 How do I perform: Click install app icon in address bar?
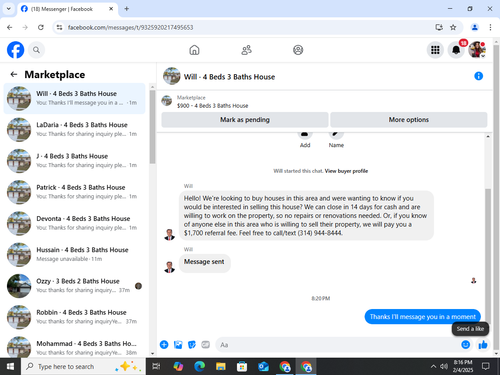(x=439, y=27)
